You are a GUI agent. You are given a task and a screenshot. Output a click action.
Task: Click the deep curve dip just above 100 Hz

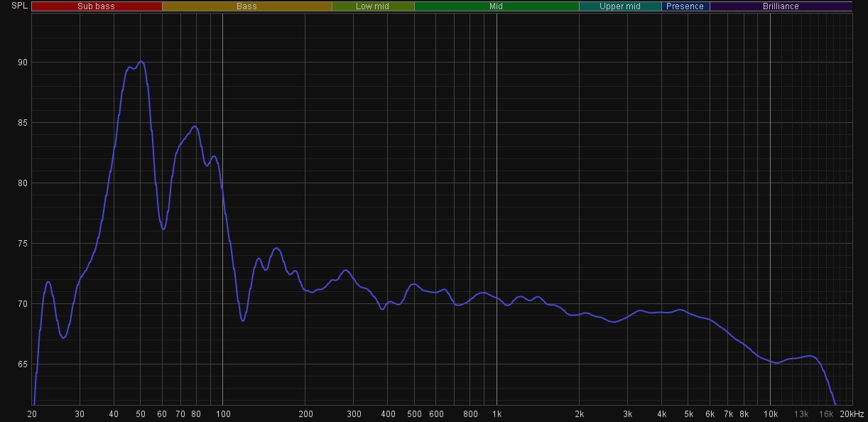(242, 320)
